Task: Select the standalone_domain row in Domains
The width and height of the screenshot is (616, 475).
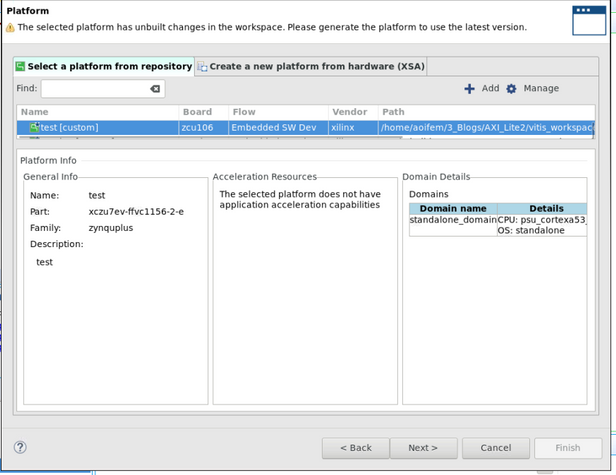Action: 453,219
